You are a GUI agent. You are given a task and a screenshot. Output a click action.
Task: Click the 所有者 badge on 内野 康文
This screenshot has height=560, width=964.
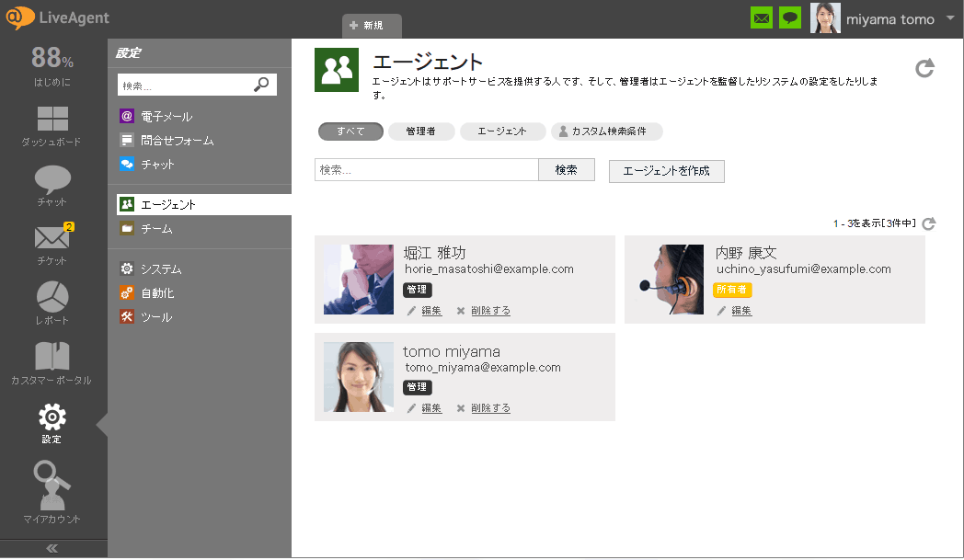tap(732, 290)
